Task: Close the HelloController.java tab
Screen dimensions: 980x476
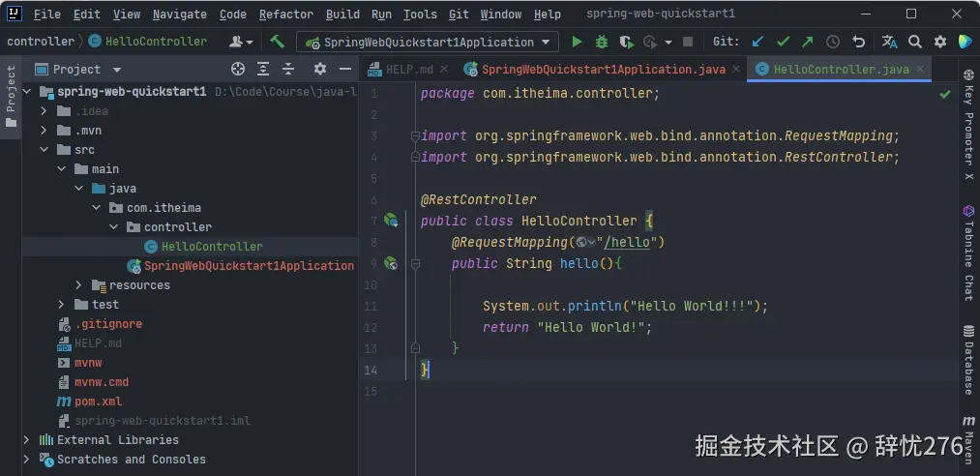Action: 920,70
